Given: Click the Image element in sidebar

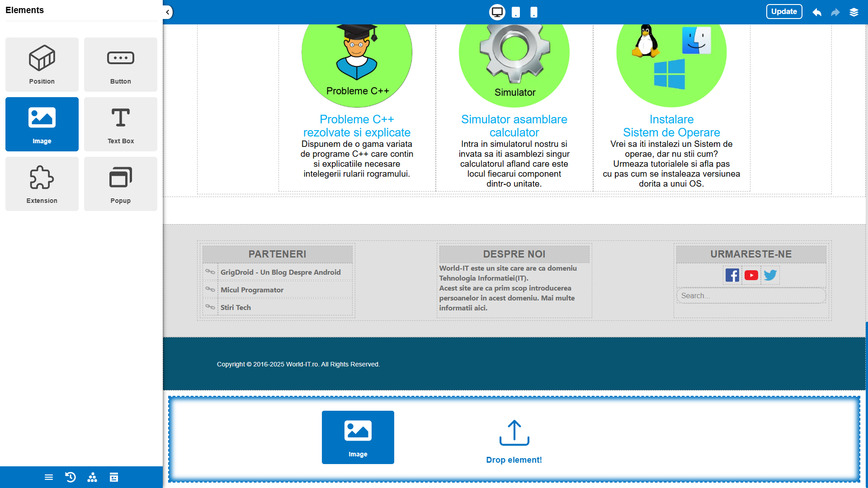Looking at the screenshot, I should 42,124.
